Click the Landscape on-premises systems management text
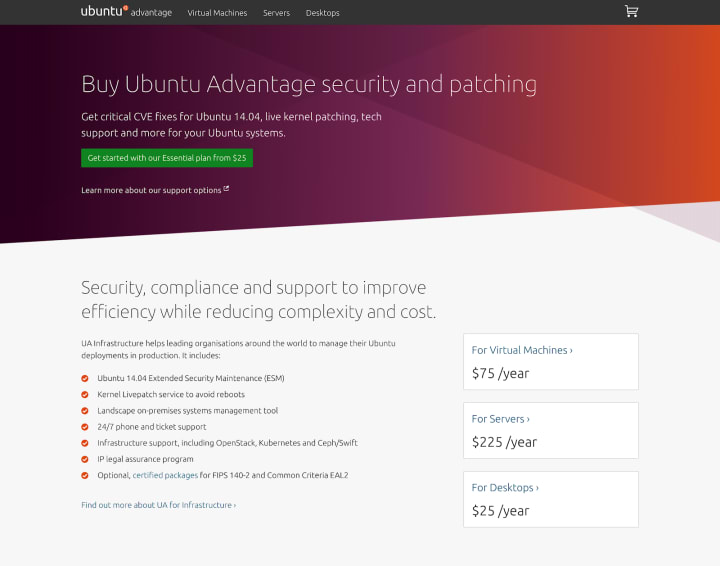The width and height of the screenshot is (720, 566). pos(187,410)
